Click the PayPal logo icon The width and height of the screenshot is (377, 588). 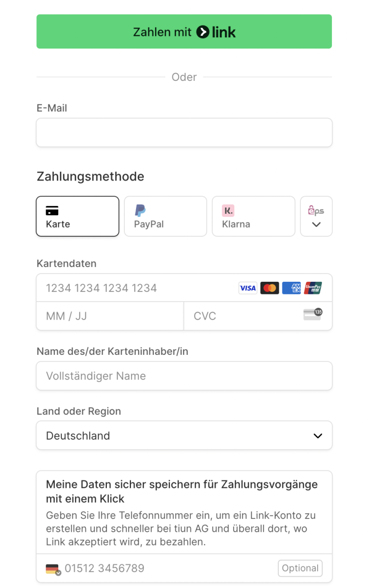click(x=140, y=210)
